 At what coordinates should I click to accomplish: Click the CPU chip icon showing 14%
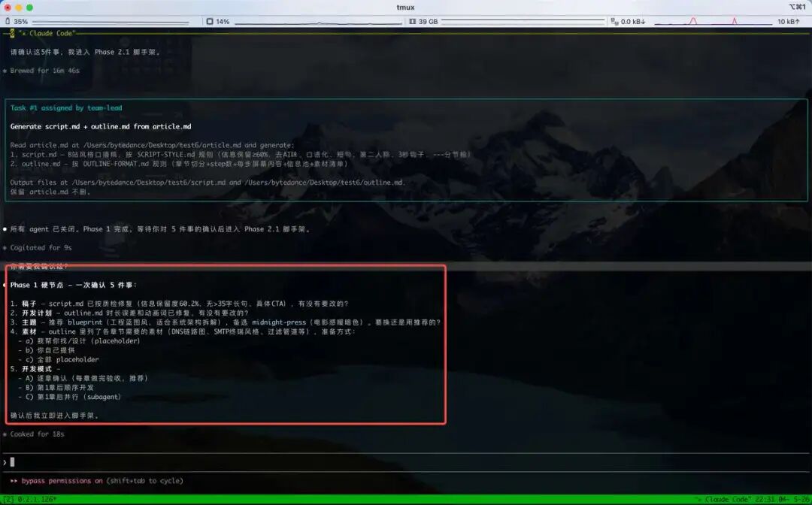click(x=210, y=22)
